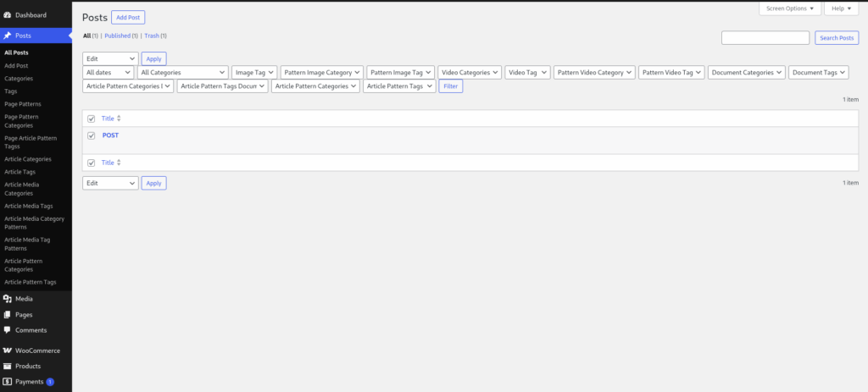868x392 pixels.
Task: Open the All Categories dropdown
Action: tap(183, 73)
